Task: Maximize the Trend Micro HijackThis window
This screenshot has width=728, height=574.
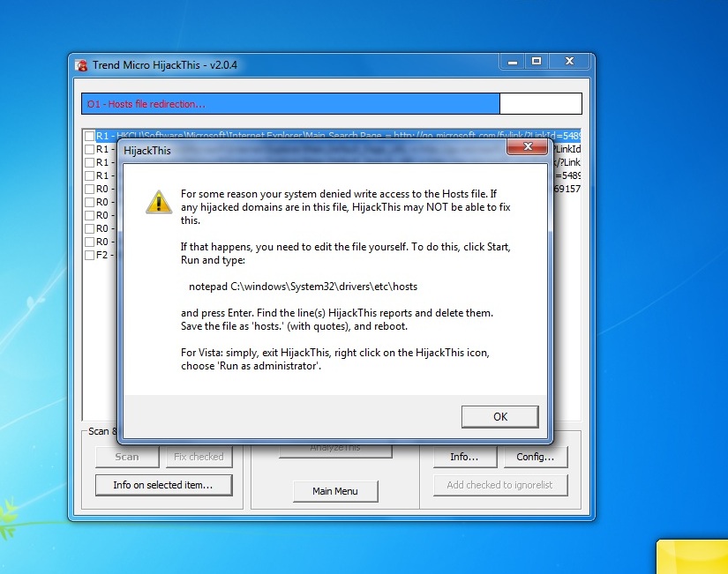Action: (x=537, y=62)
